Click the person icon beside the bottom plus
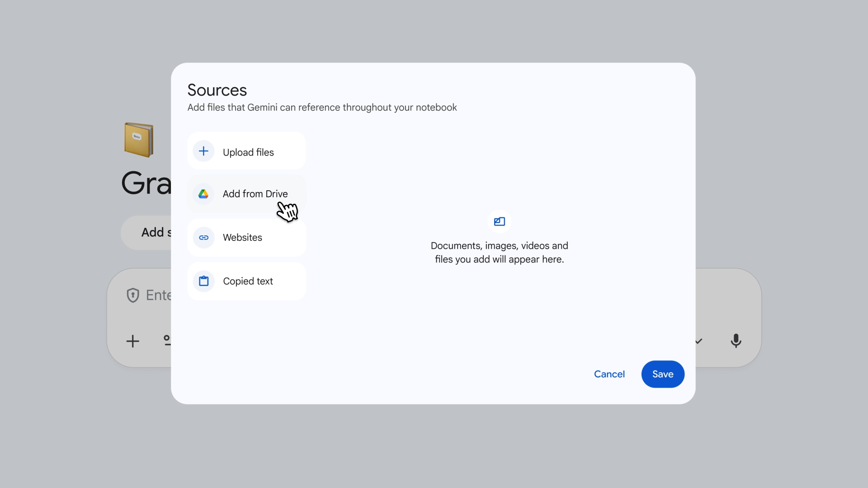This screenshot has height=488, width=868. [x=166, y=340]
